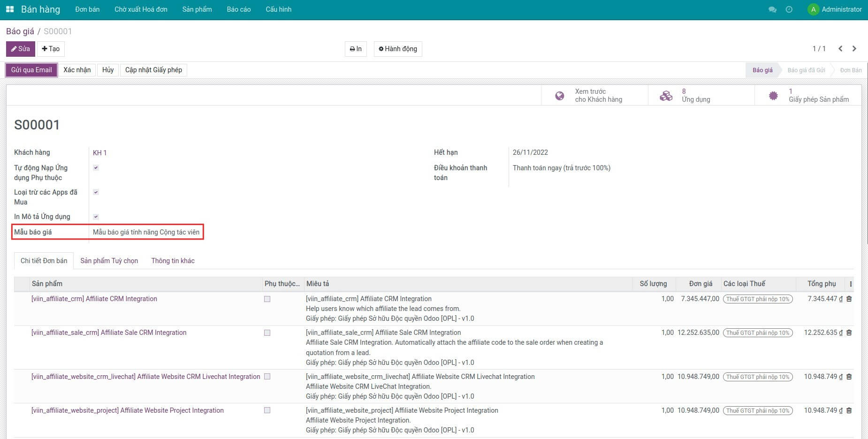The image size is (868, 439).
Task: Open the Hành động dropdown
Action: click(x=398, y=49)
